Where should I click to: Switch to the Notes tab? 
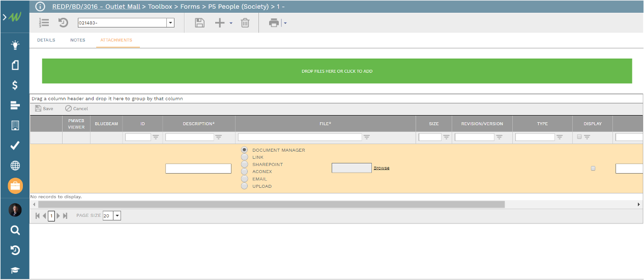pyautogui.click(x=78, y=40)
